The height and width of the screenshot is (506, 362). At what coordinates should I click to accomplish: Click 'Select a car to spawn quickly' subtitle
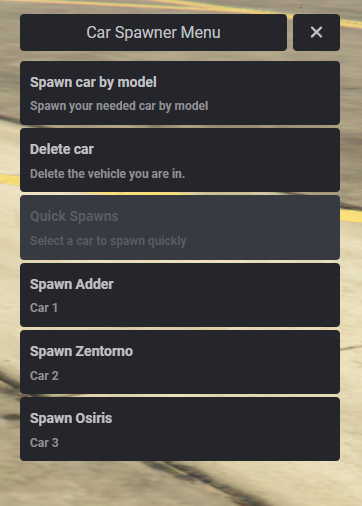[x=108, y=241]
